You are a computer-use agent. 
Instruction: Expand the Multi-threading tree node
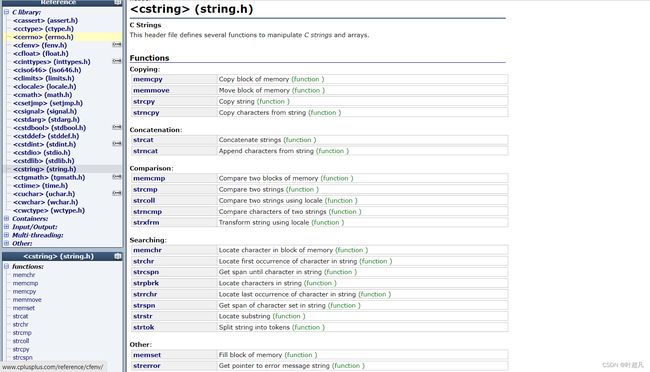coord(7,235)
